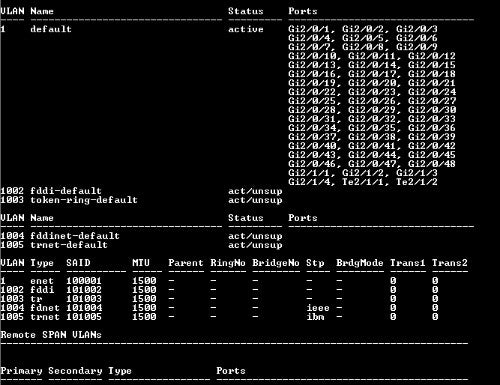Select the 'active' status text
The image size is (500, 385).
tap(246, 29)
